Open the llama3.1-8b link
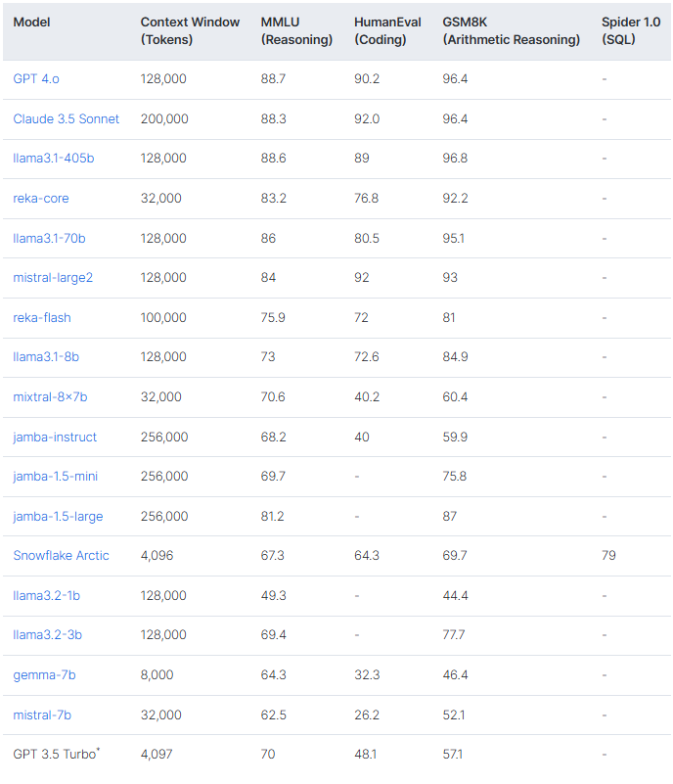Viewport: 673px width, 784px height. click(x=46, y=356)
